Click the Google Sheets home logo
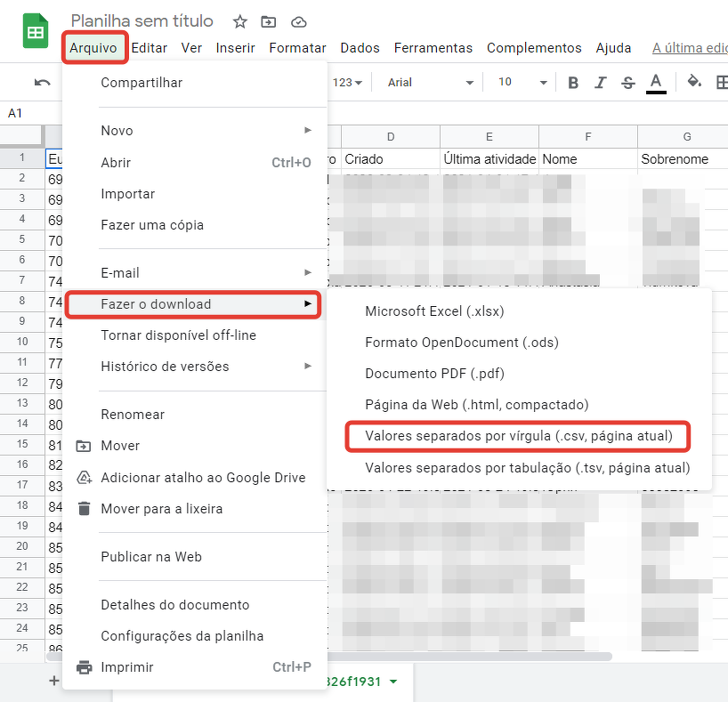 tap(35, 34)
